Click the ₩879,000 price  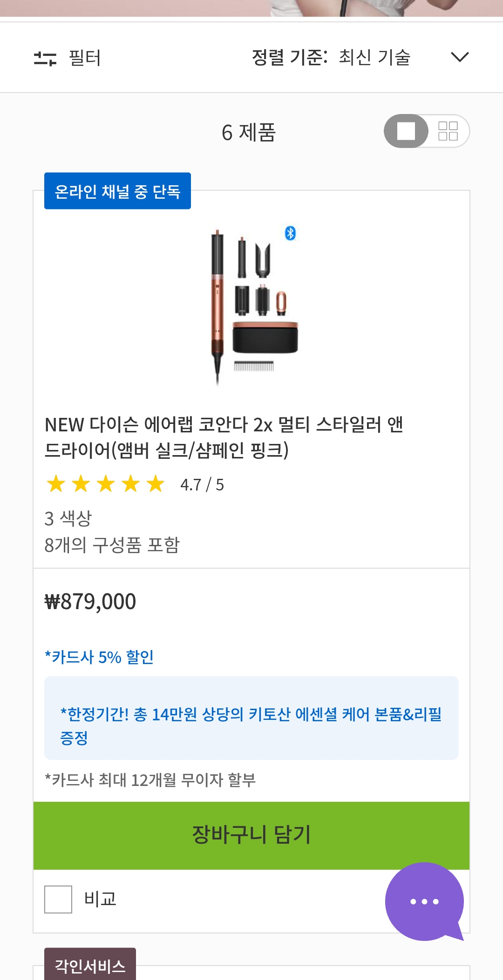coord(90,602)
